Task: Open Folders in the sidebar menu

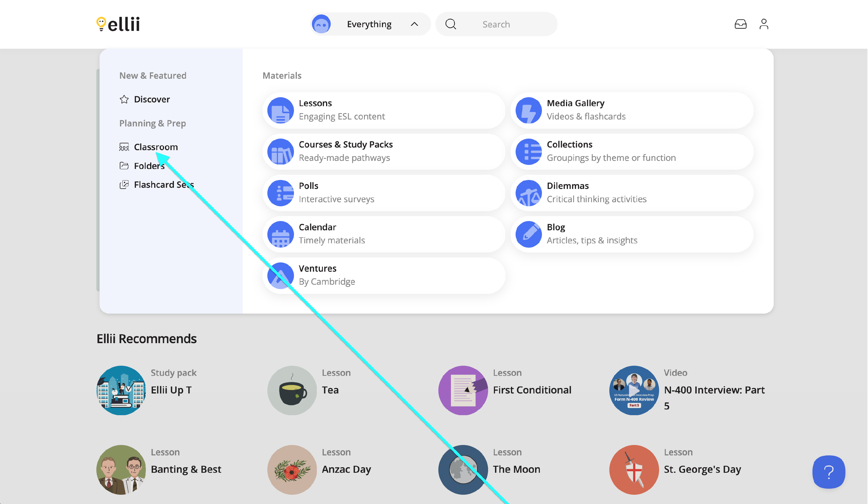Action: pos(149,166)
